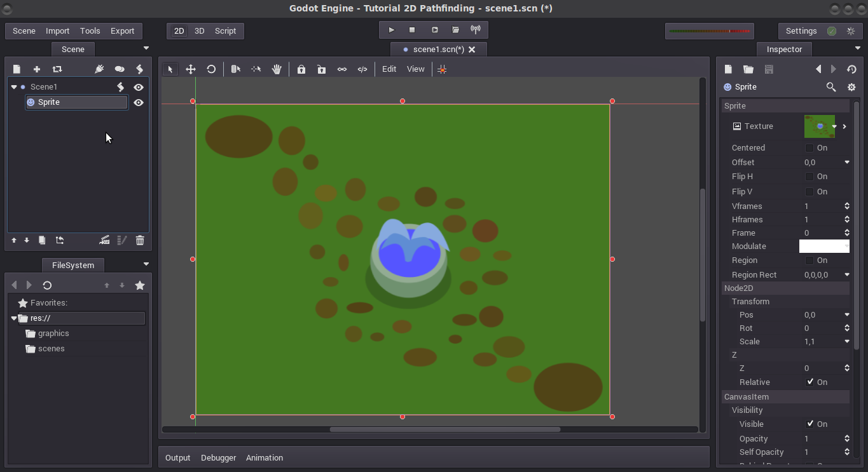Click the script icon next to Scene1
The image size is (868, 472).
121,87
